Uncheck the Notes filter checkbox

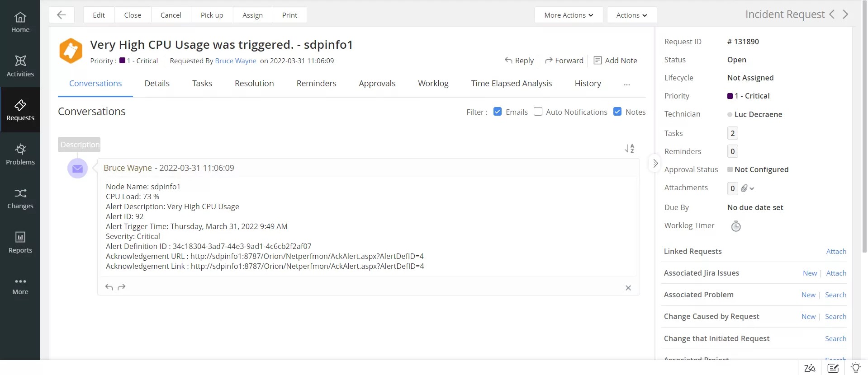pos(617,112)
